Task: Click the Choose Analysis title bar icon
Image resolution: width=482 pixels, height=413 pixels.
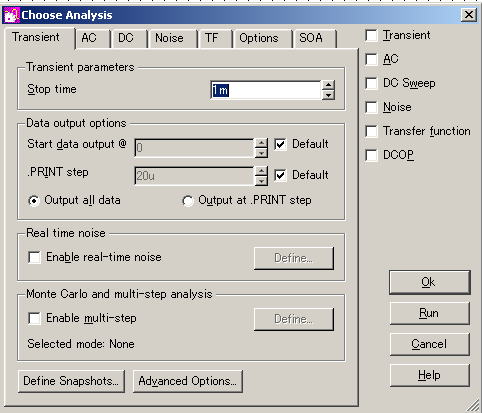Action: tap(12, 16)
